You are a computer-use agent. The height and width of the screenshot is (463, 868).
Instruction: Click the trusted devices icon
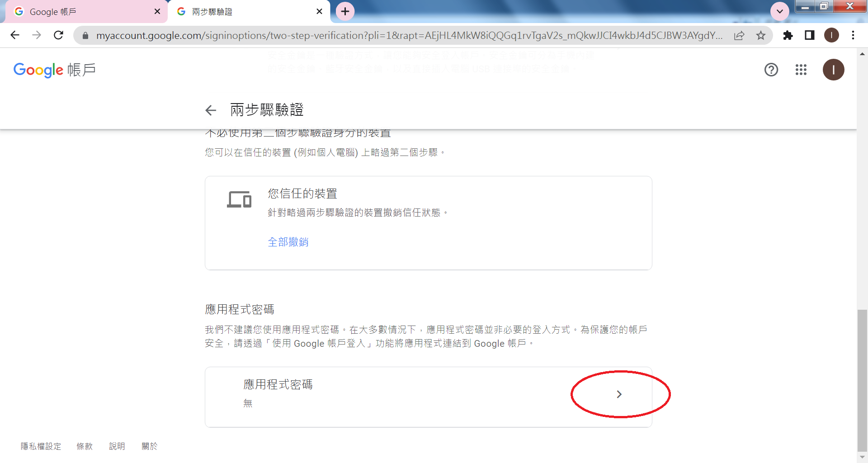(x=239, y=199)
